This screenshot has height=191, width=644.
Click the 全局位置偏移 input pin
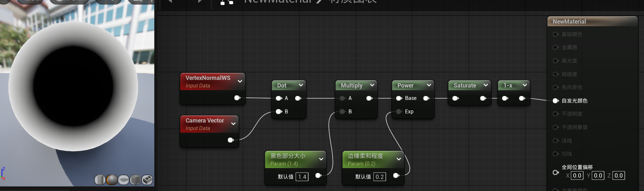pyautogui.click(x=555, y=172)
